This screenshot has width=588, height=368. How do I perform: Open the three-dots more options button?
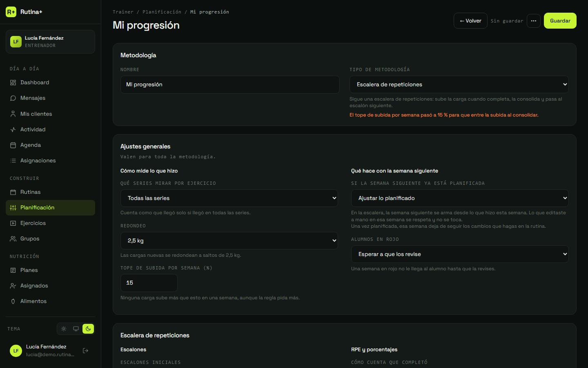[534, 21]
